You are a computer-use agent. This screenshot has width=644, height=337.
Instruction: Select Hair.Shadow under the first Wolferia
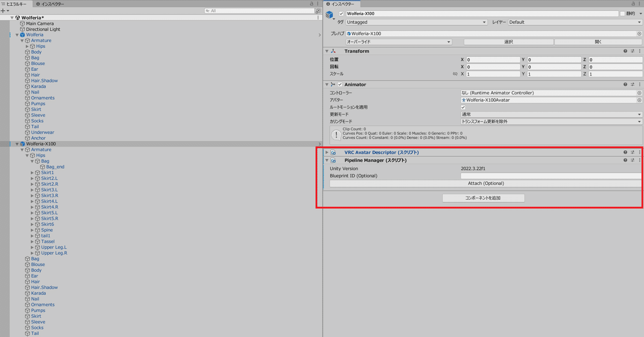point(44,81)
